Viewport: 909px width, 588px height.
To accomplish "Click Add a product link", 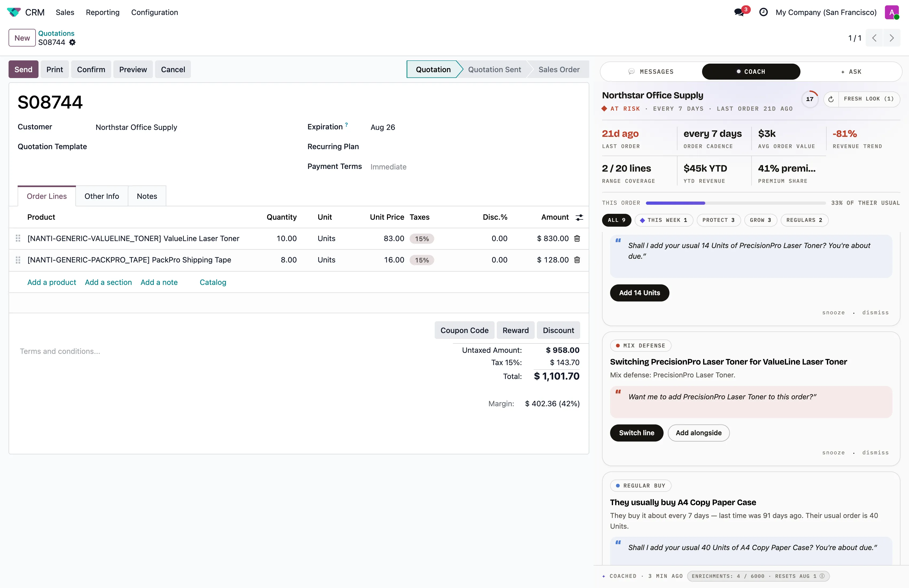I will pyautogui.click(x=52, y=282).
